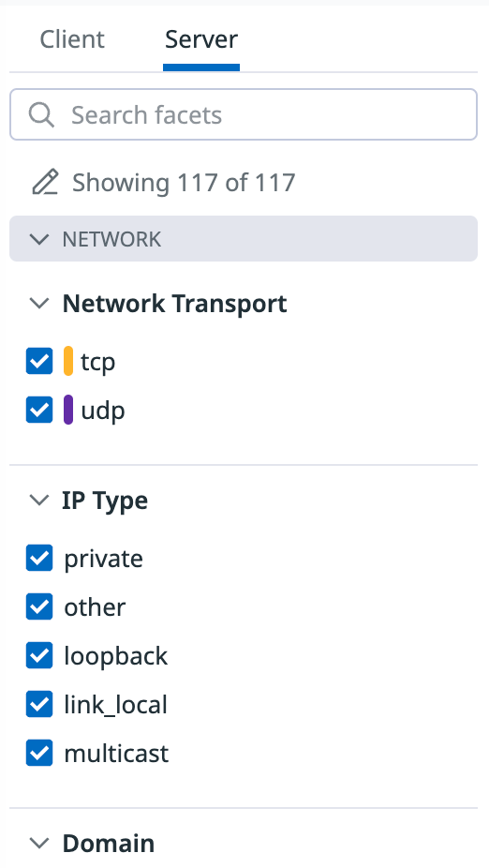Click the loopback label text
489x868 pixels.
pos(115,656)
